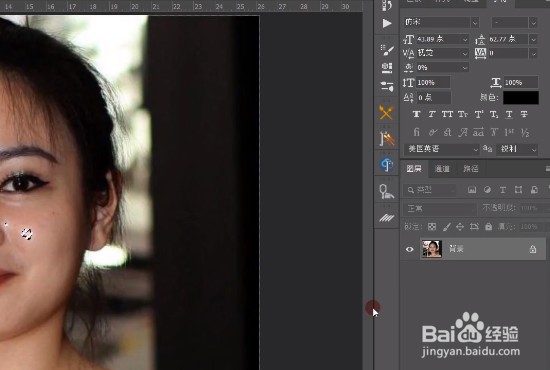Toggle All Caps (TT) text style
This screenshot has width=550, height=370.
[x=447, y=114]
